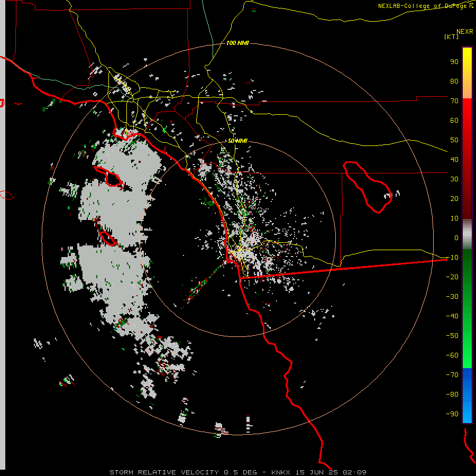Click the 100 NMI range ring label
This screenshot has width=476, height=476.
coord(237,43)
